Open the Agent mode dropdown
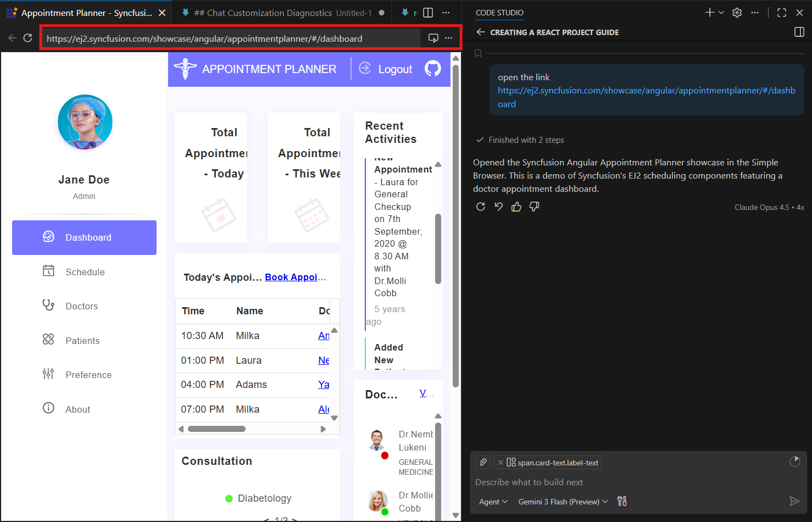This screenshot has height=522, width=812. (493, 502)
